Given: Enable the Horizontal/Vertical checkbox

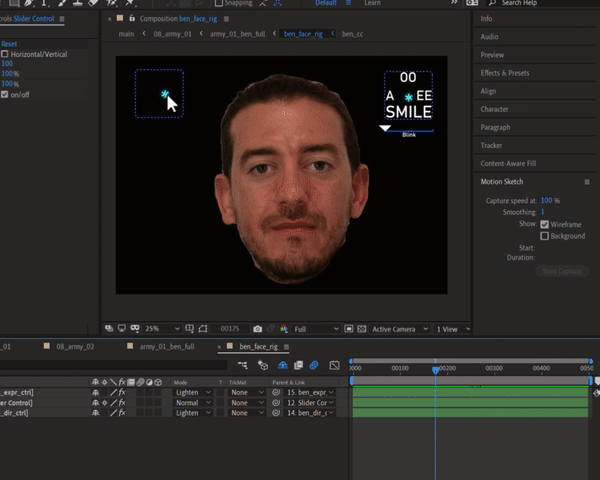Looking at the screenshot, I should click(x=5, y=54).
